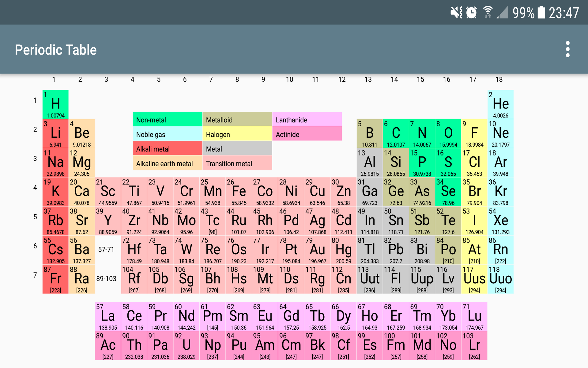Open the overflow menu in the app bar

[x=568, y=49]
